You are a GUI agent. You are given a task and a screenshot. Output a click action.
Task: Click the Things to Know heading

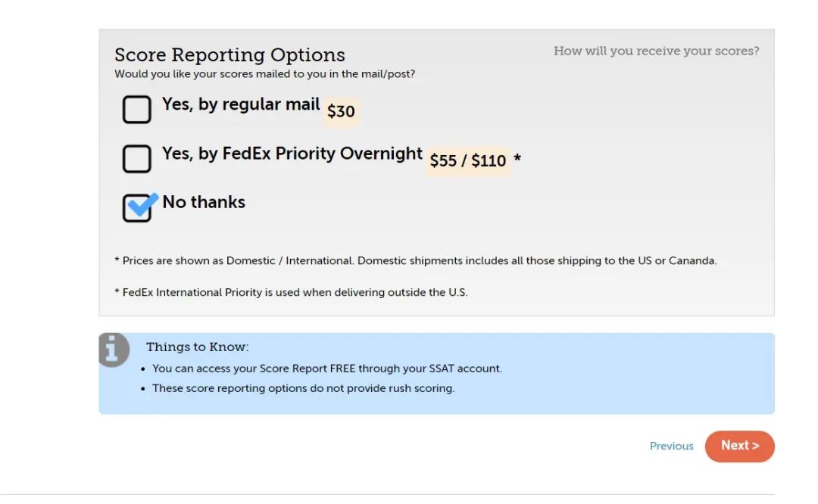click(x=197, y=347)
